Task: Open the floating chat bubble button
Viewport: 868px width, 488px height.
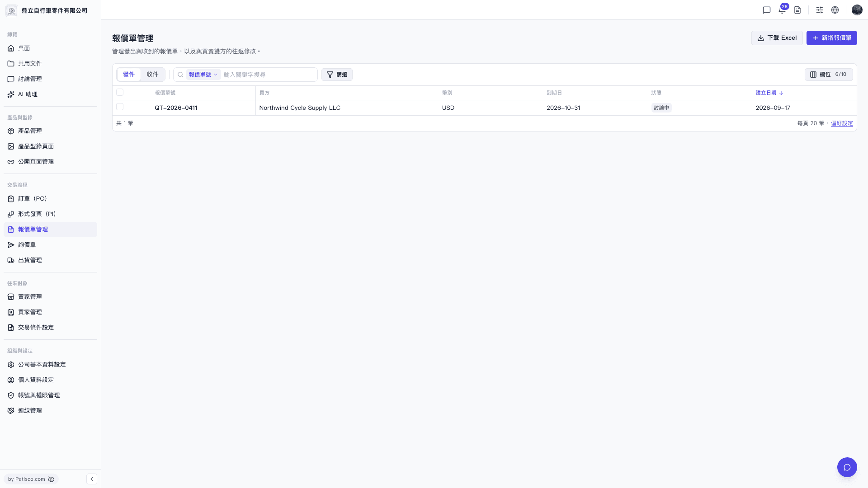Action: tap(847, 467)
